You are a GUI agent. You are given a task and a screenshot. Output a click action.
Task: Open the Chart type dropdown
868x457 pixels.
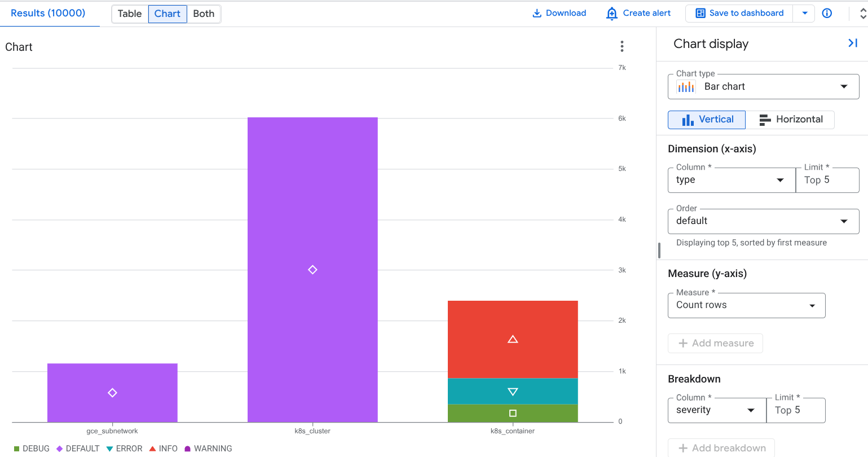[x=763, y=87]
